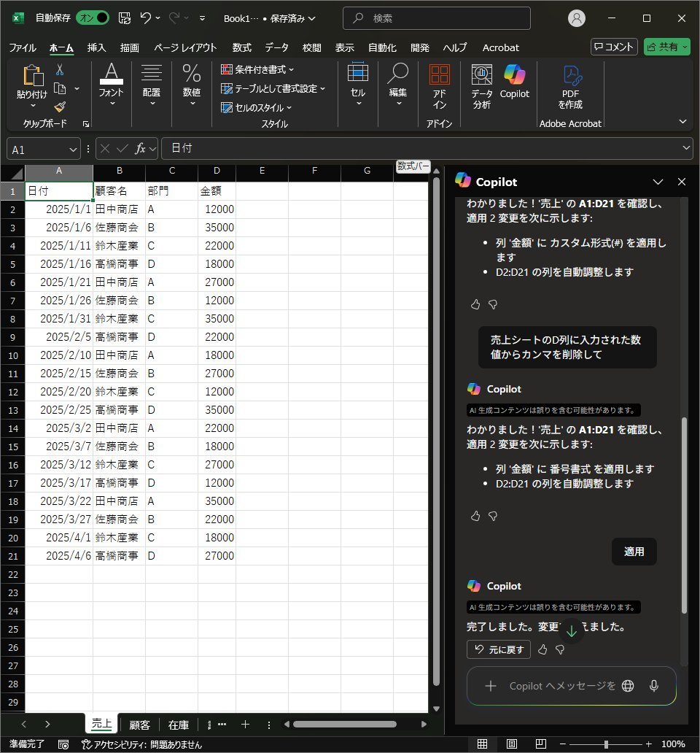Open the クリップボード dialog launcher
The image size is (700, 753).
[x=86, y=124]
